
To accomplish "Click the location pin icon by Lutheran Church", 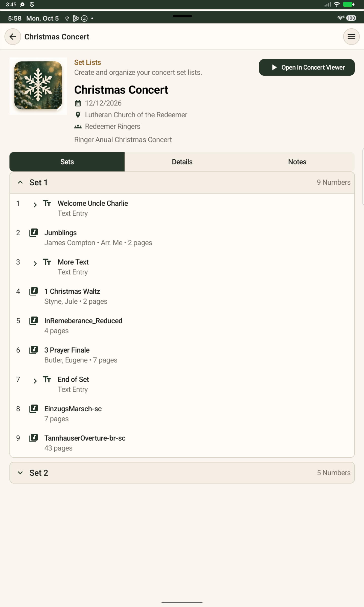I will [78, 115].
